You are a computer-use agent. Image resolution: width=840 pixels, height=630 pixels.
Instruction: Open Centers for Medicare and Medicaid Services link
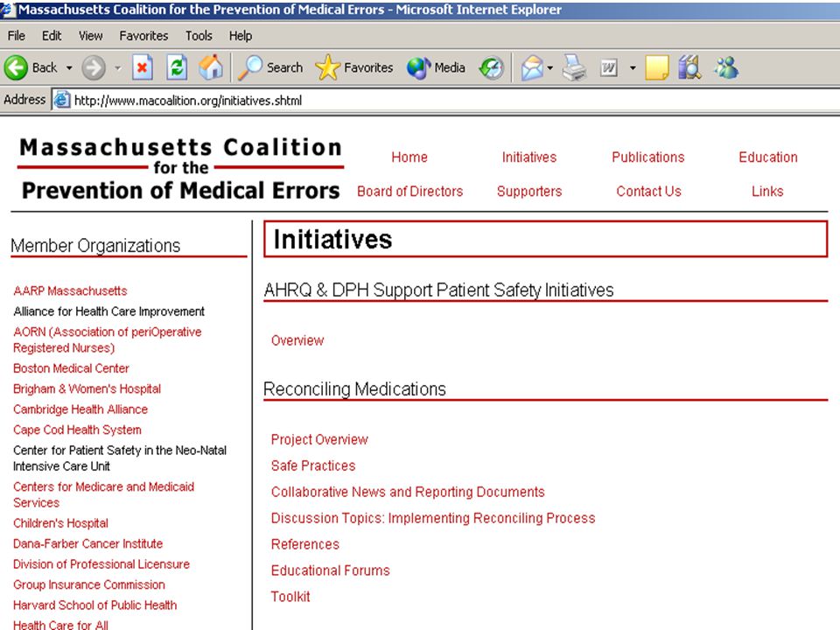(103, 494)
